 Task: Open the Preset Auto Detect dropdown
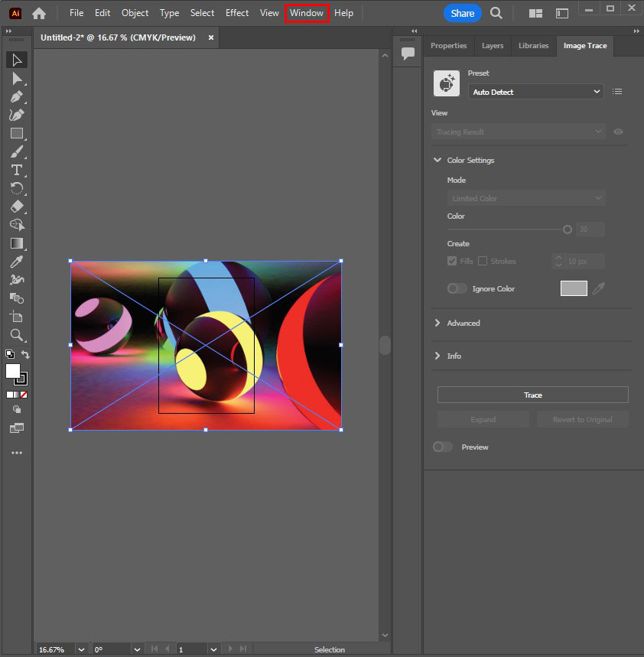535,92
